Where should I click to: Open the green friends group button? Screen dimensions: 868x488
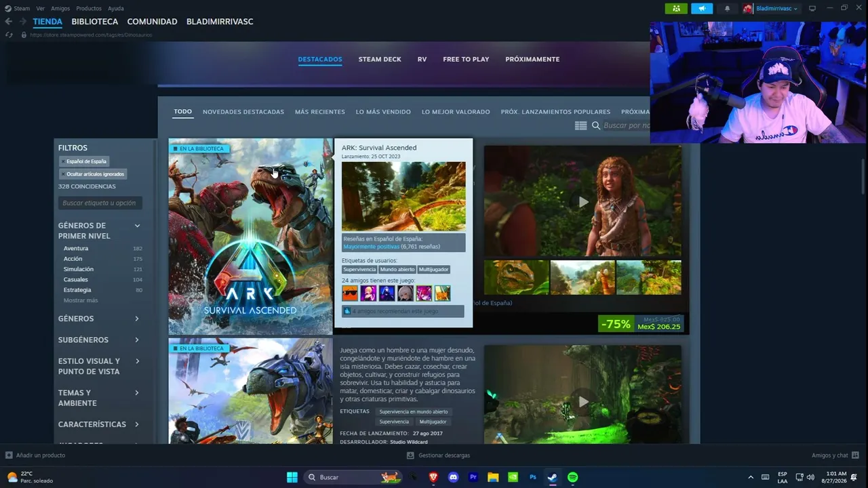pos(676,8)
